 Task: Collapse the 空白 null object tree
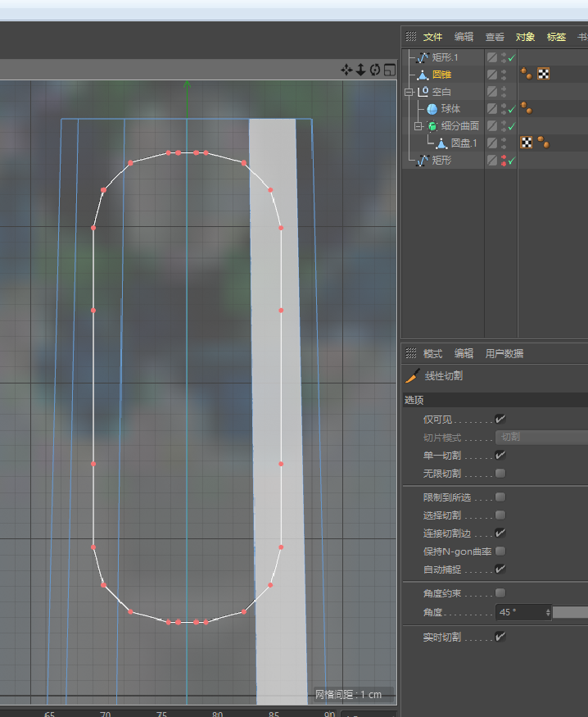[409, 92]
